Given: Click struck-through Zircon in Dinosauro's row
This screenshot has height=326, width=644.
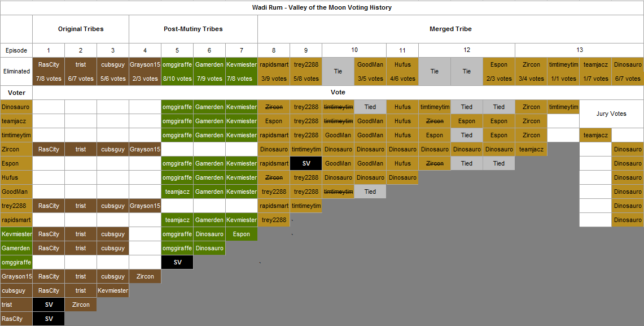Looking at the screenshot, I should tap(274, 107).
